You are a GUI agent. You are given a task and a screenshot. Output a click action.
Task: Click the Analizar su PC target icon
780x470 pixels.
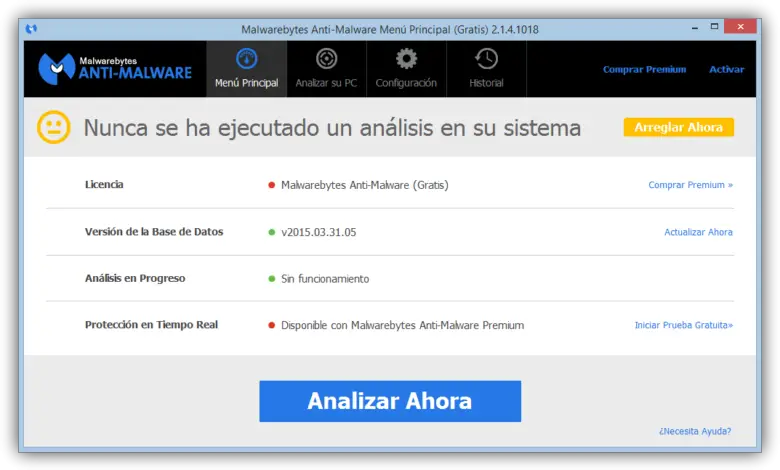click(326, 59)
